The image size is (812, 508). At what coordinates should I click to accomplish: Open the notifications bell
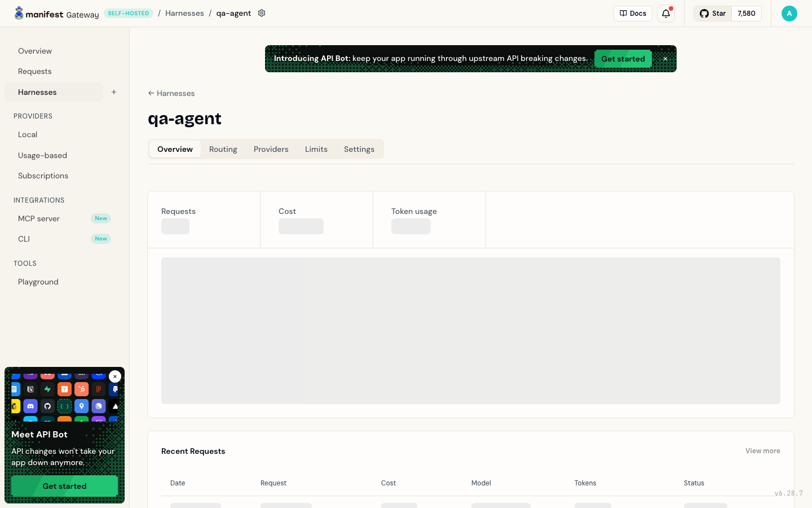tap(666, 14)
